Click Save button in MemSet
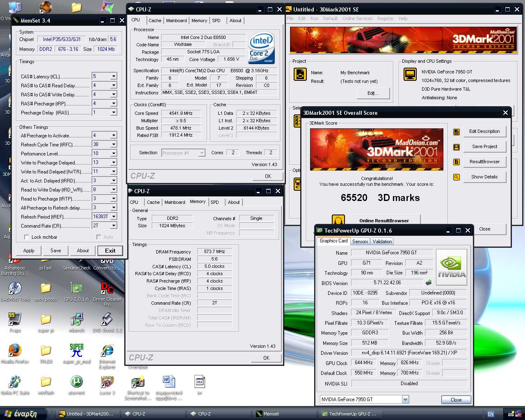Viewport: 525px width, 420px height. tap(56, 251)
